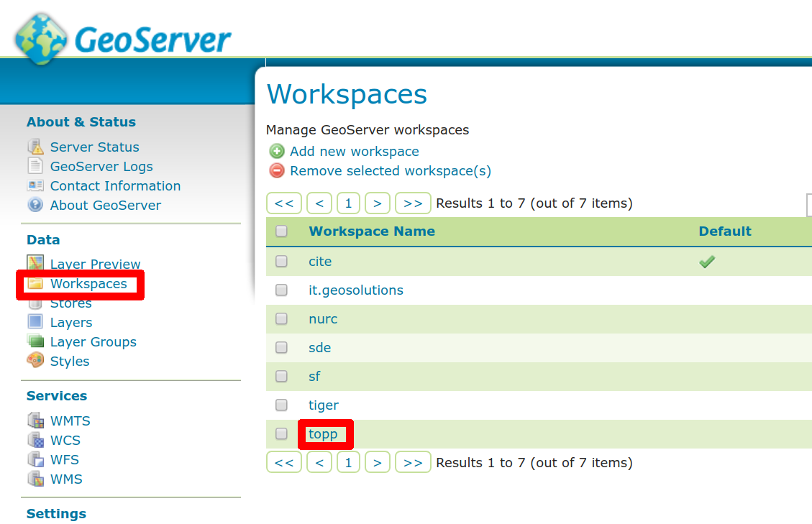
Task: Click the GeoServer Logs document icon
Action: (x=35, y=166)
